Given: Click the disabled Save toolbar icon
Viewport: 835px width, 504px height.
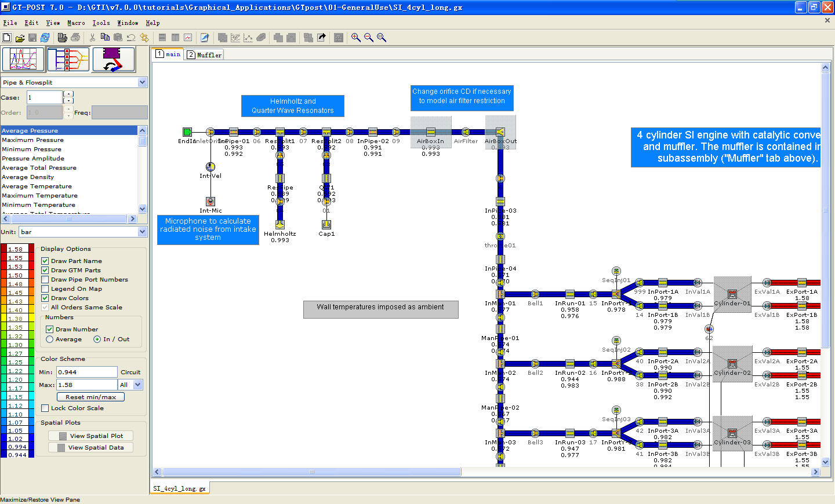Looking at the screenshot, I should pos(32,38).
